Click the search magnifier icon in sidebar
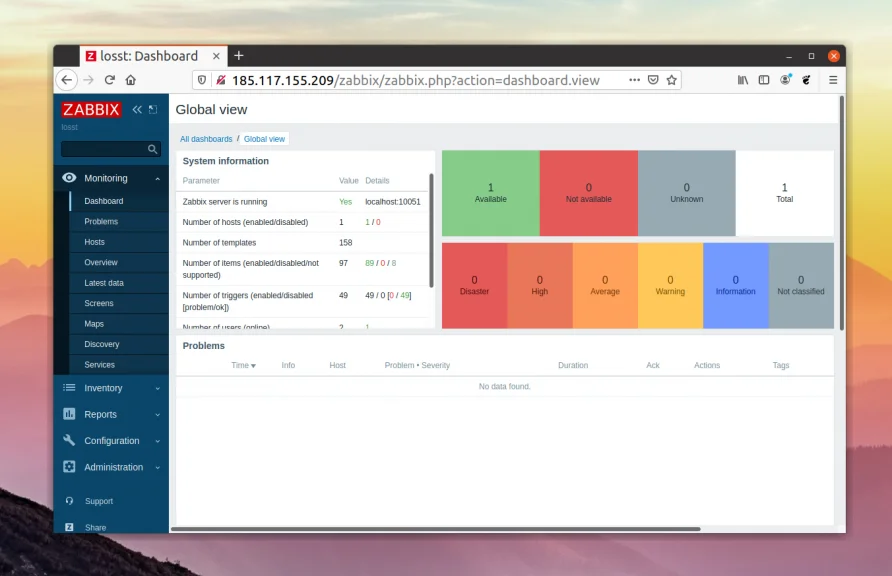Screen dimensions: 892x576 152,149
